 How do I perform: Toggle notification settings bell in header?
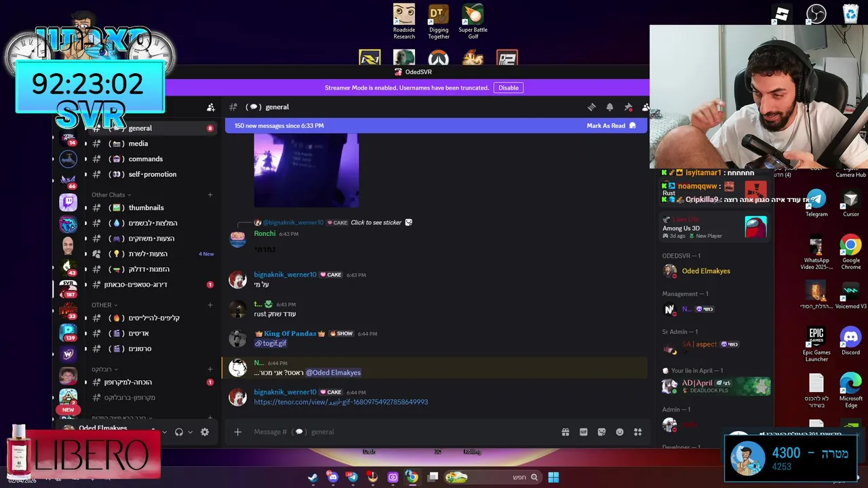tap(610, 107)
